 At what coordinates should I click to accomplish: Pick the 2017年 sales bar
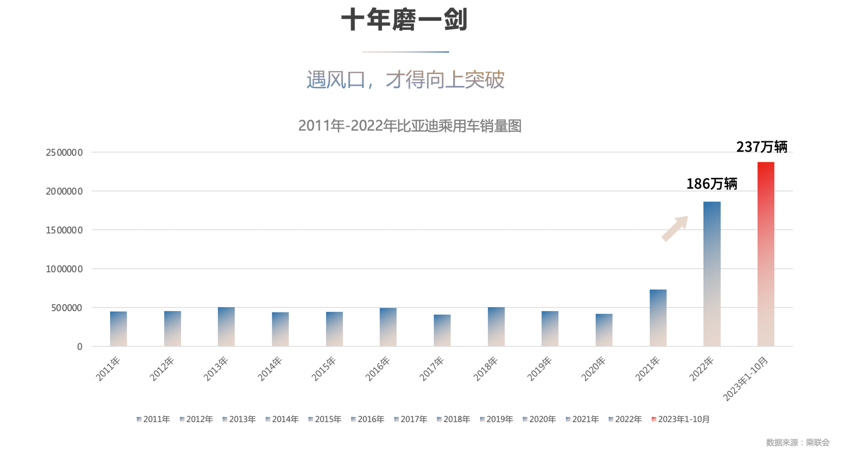coord(442,330)
